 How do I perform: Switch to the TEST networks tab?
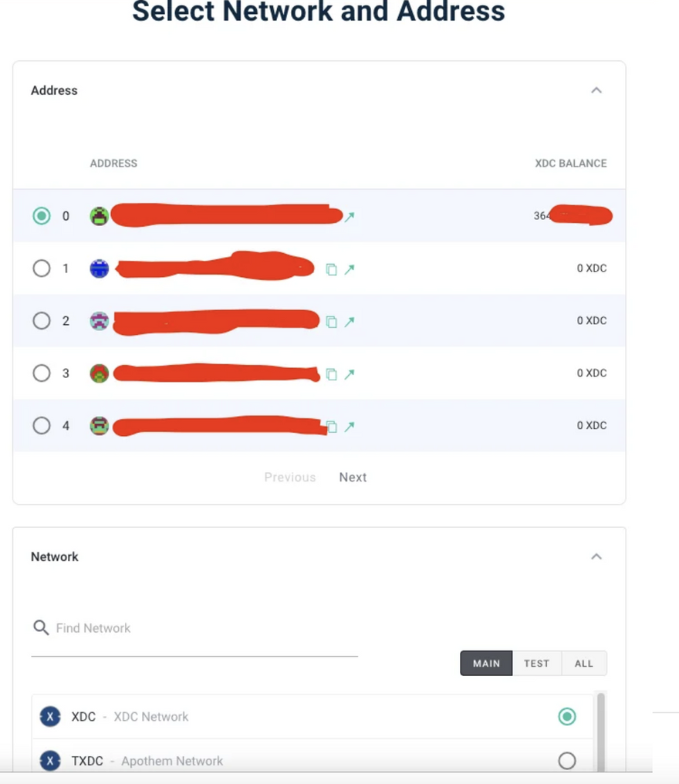tap(536, 664)
